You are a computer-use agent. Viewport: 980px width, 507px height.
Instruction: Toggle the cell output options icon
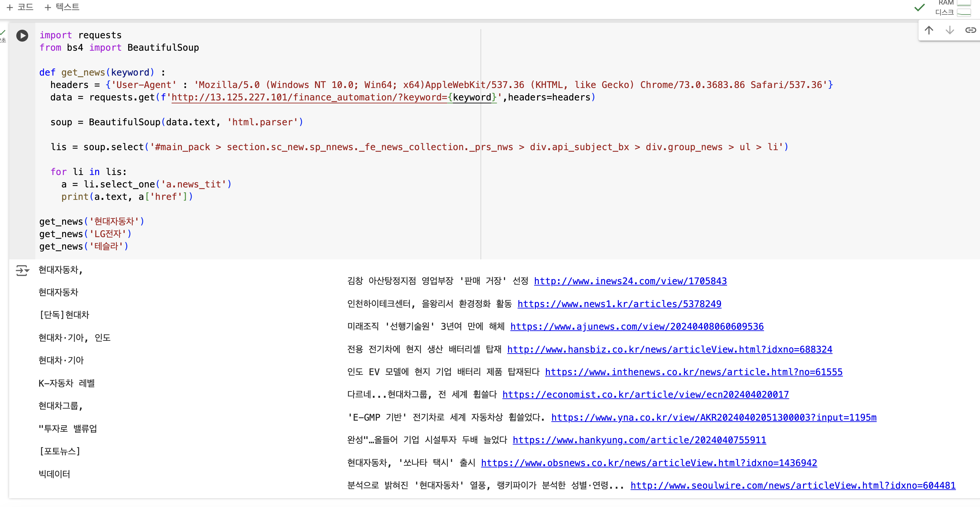(x=22, y=271)
